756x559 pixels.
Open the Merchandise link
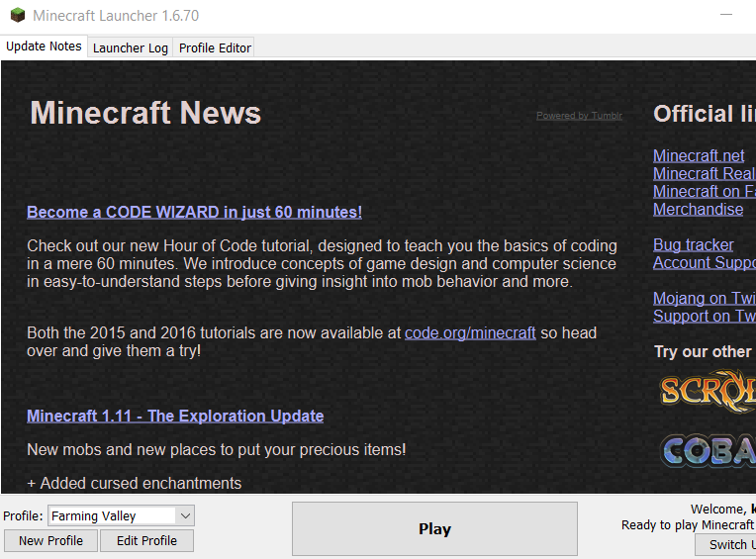[699, 209]
